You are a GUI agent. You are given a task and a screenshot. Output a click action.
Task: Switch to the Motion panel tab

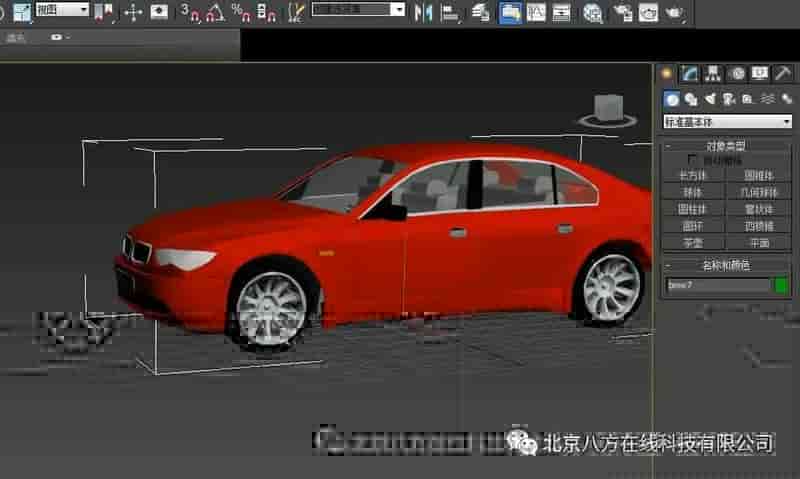[736, 73]
